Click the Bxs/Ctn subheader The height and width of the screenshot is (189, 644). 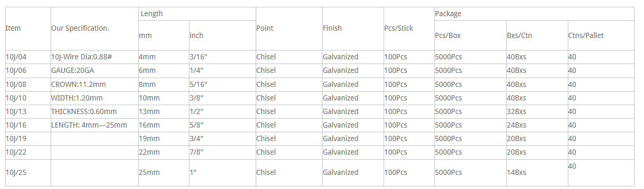point(537,35)
